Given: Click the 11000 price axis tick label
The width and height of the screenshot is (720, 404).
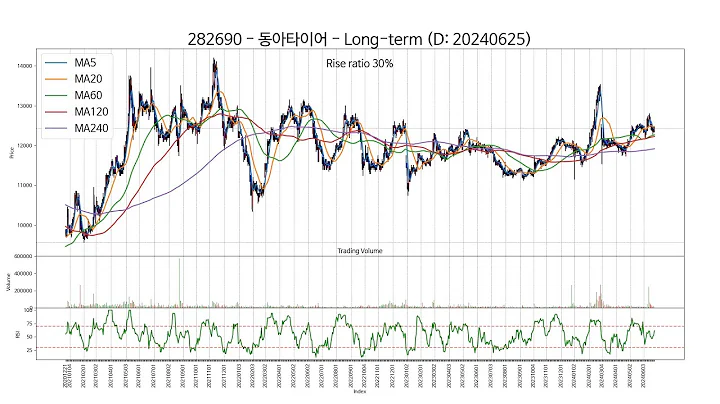Looking at the screenshot, I should (x=25, y=185).
